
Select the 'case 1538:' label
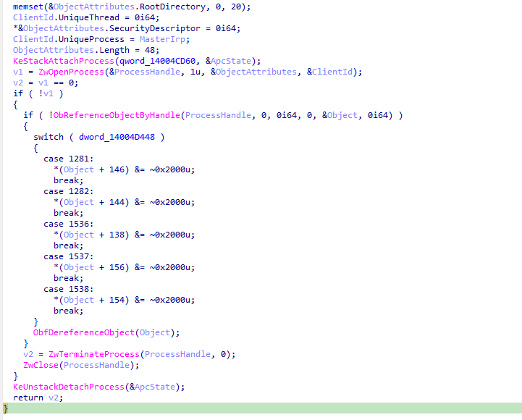click(x=69, y=289)
